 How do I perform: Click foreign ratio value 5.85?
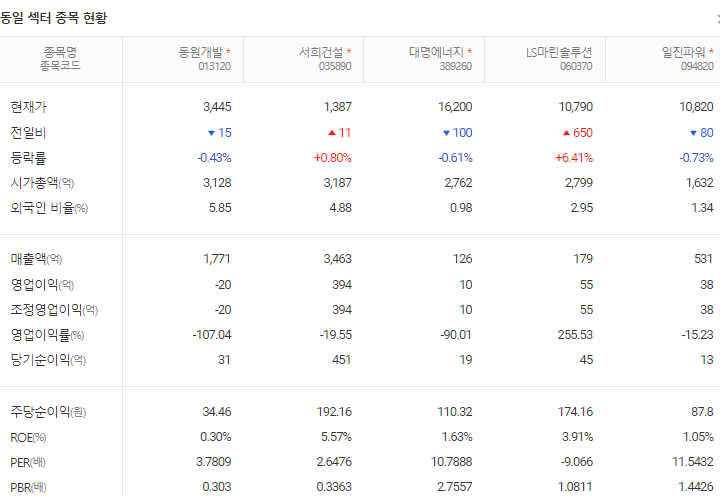pyautogui.click(x=220, y=208)
